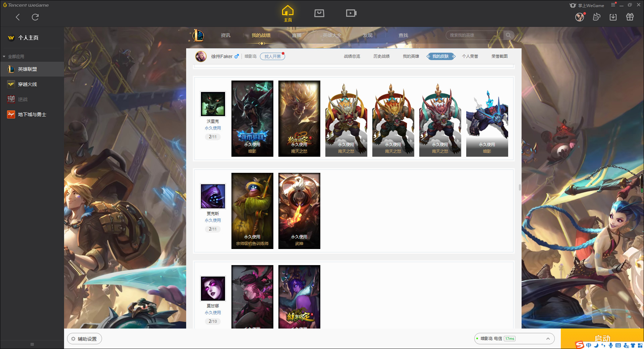Screen dimensions: 644x349
Task: Open 沃里克 狗年限定 skin card
Action: [x=299, y=118]
